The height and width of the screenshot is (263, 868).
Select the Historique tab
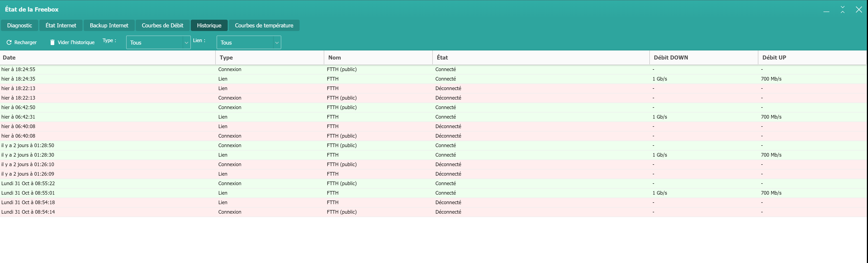209,25
